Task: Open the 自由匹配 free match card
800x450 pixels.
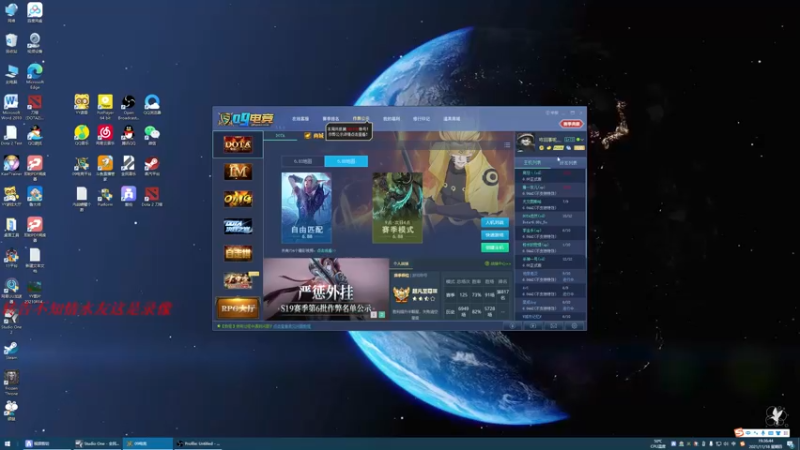Action: (x=307, y=207)
